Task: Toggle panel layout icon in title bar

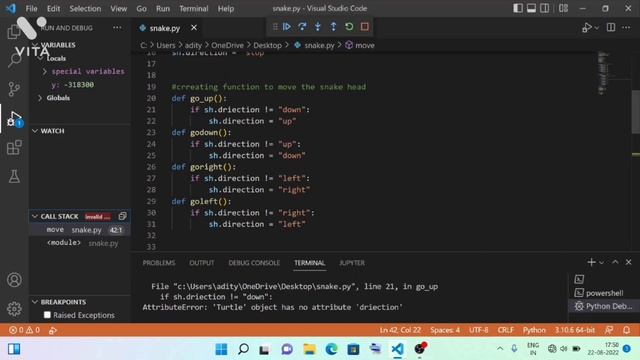Action: pos(531,8)
